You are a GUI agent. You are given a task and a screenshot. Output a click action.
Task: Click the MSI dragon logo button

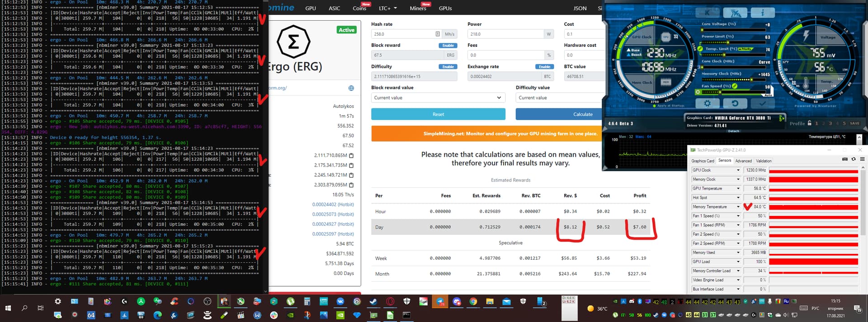tap(736, 12)
